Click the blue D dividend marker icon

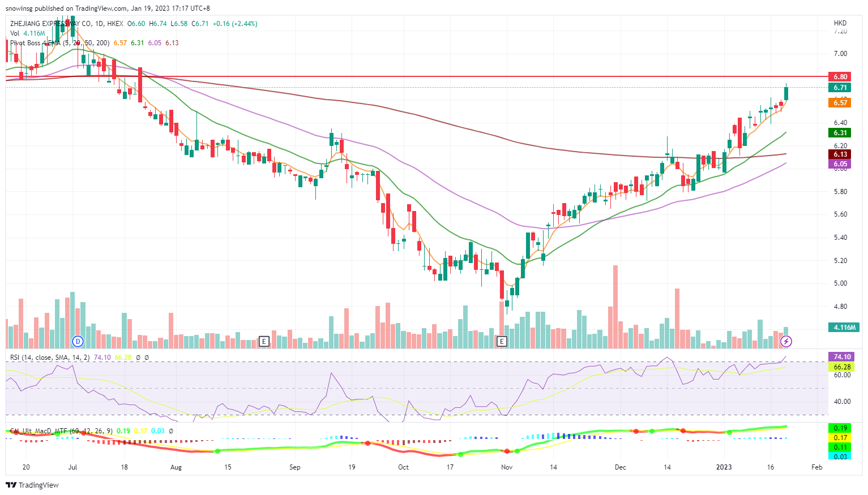coord(78,341)
